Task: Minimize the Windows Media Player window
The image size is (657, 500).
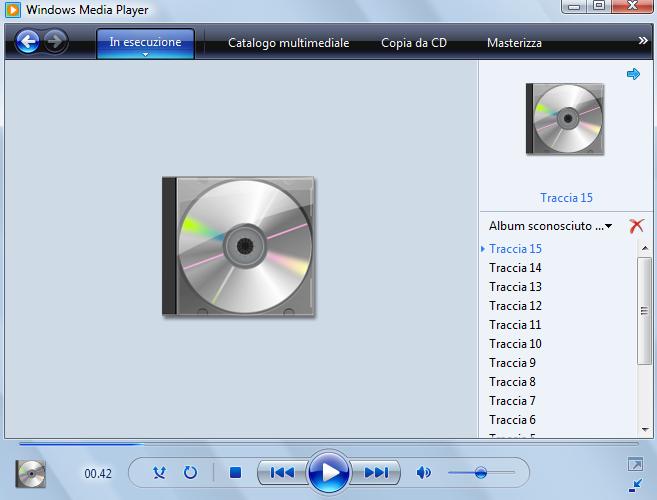Action: click(574, 7)
